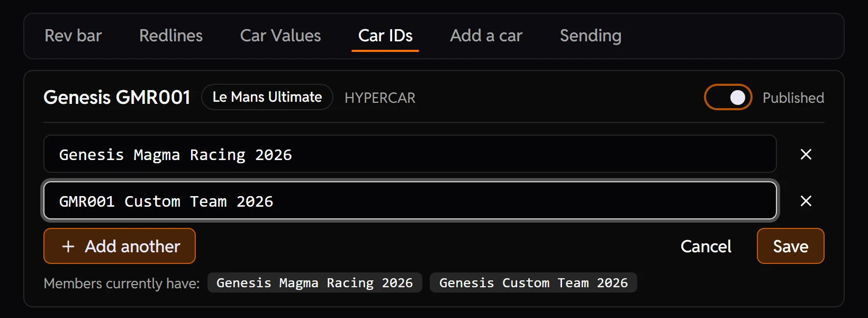The image size is (868, 318).
Task: Select the Car IDs tab
Action: click(x=385, y=36)
